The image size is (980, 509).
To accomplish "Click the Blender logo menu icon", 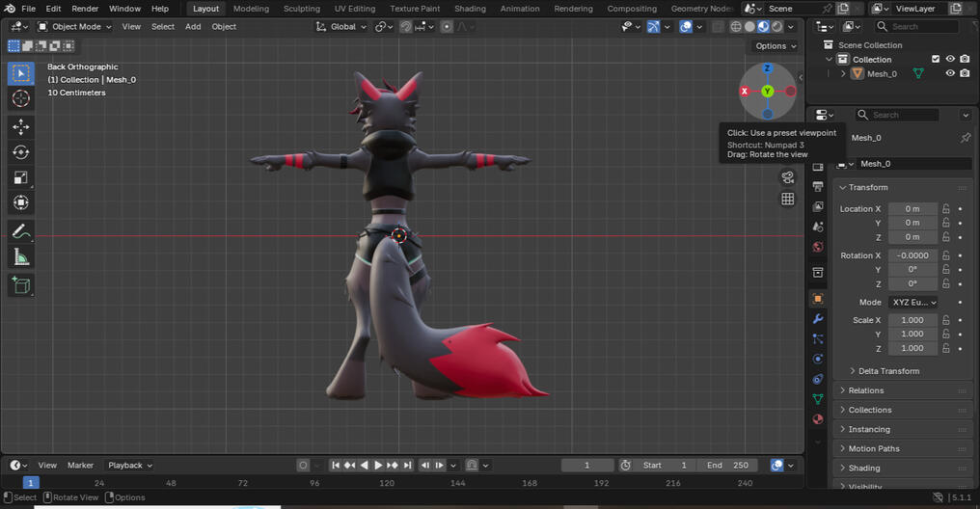I will (10, 9).
